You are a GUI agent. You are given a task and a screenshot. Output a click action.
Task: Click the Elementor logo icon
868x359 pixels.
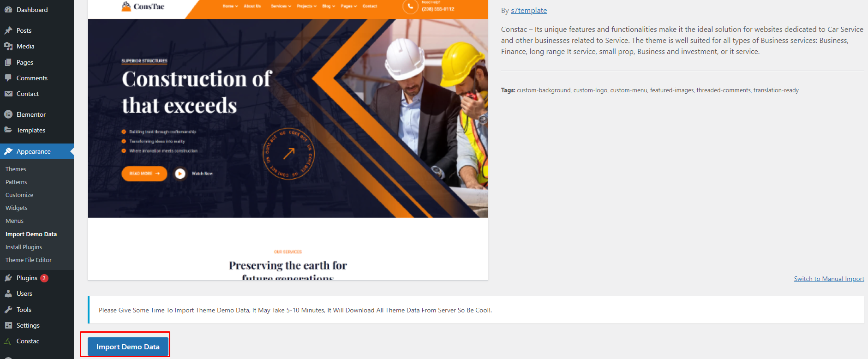click(x=8, y=114)
